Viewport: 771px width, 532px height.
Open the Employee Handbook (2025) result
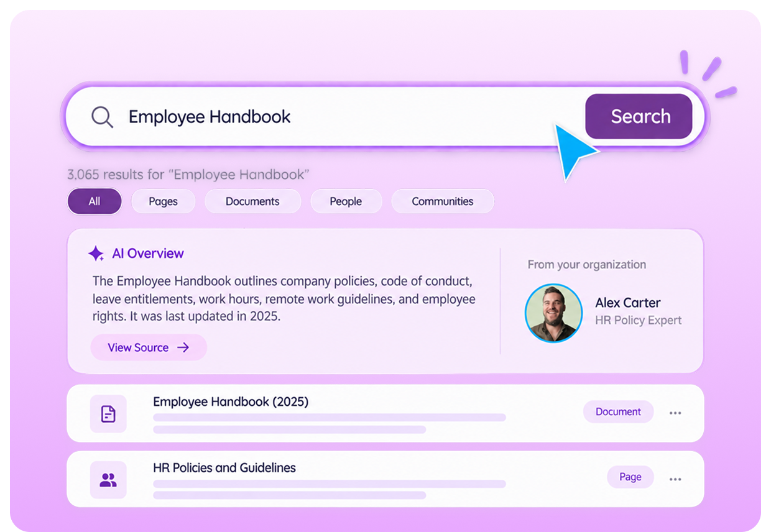385,413
